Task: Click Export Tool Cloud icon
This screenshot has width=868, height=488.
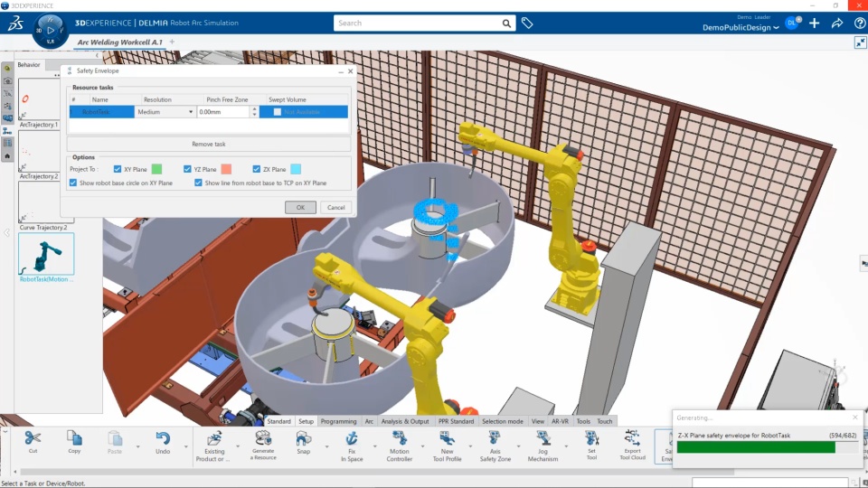Action: tap(632, 437)
